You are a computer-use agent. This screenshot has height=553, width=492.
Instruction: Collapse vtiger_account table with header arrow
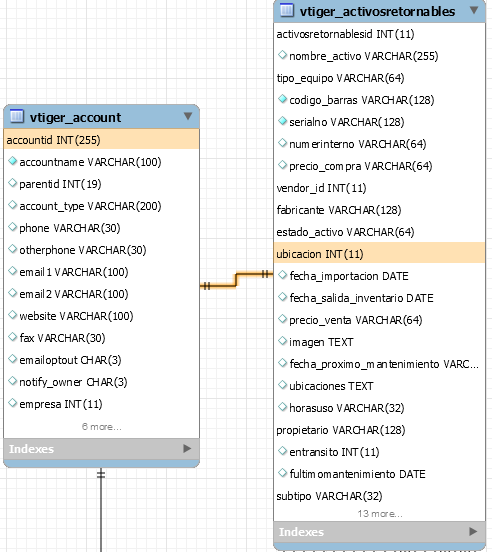pos(188,116)
